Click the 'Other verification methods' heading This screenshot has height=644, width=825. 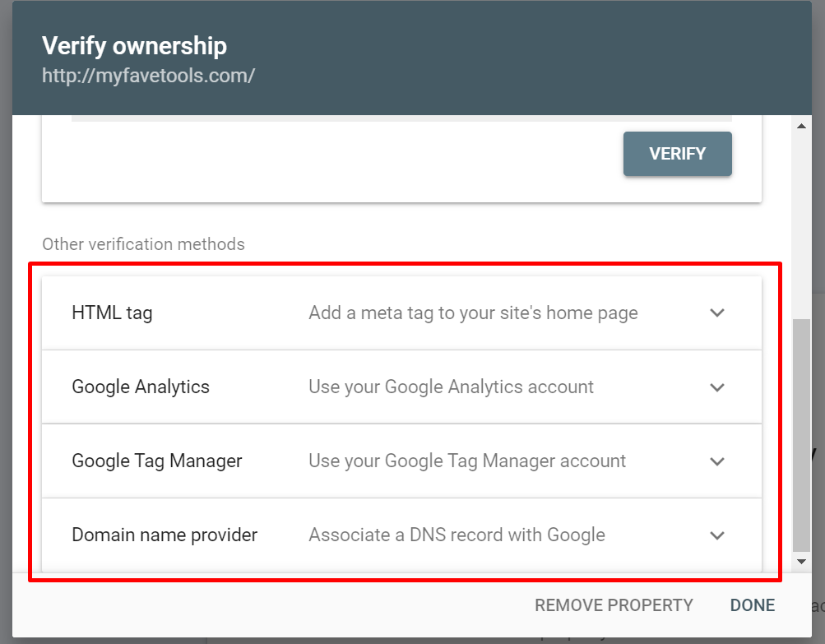[143, 244]
